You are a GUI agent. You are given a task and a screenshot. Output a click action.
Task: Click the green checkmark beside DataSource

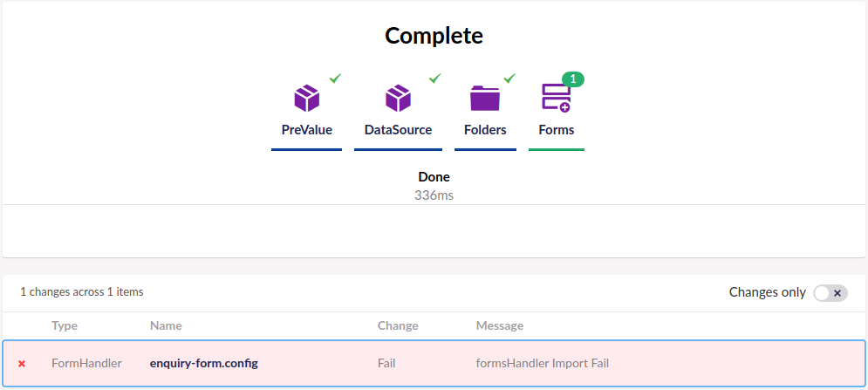tap(434, 79)
